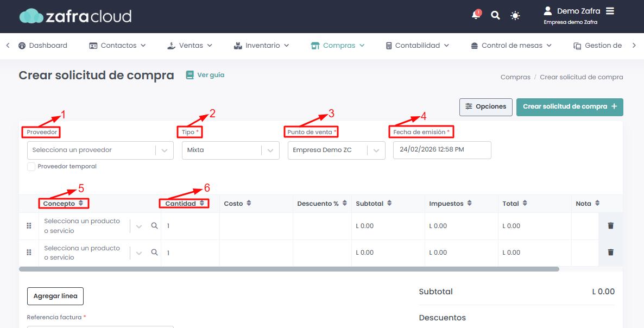Screen dimensions: 644x328
Task: Search products using first row magnifier icon
Action: (154, 225)
